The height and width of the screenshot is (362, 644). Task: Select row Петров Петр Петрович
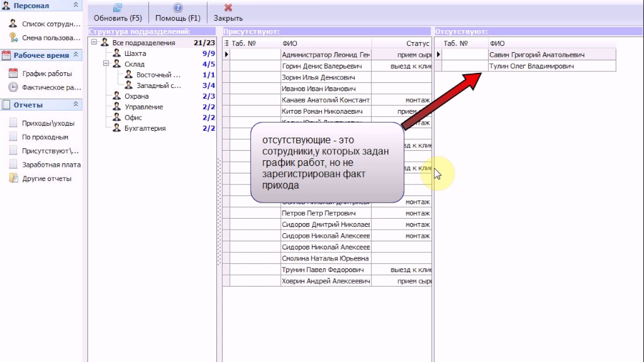tap(327, 213)
